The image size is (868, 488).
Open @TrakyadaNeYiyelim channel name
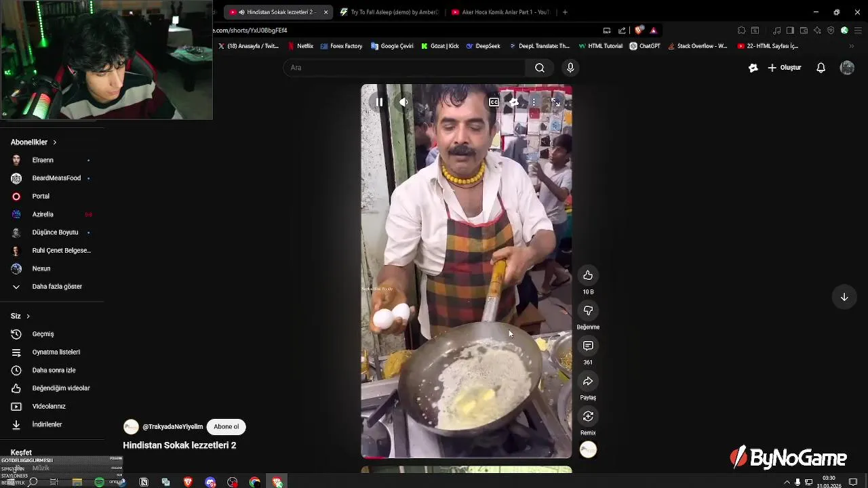(x=172, y=427)
